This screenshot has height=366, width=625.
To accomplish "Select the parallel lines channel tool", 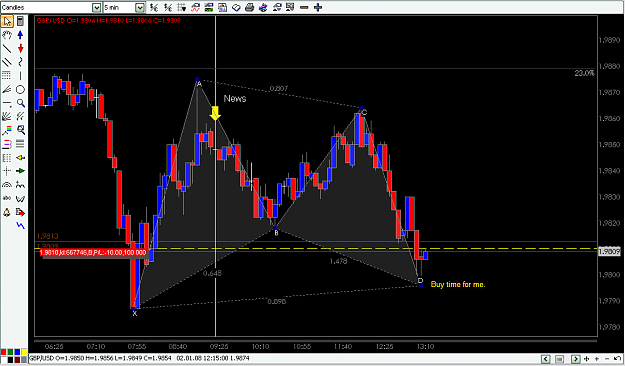I will click(x=7, y=62).
